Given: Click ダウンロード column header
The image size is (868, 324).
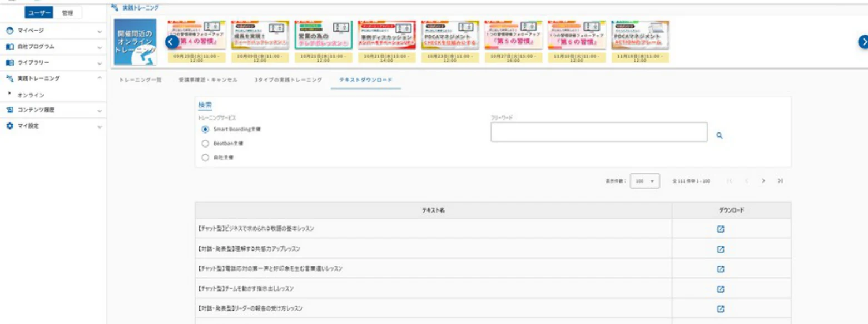Looking at the screenshot, I should (732, 210).
